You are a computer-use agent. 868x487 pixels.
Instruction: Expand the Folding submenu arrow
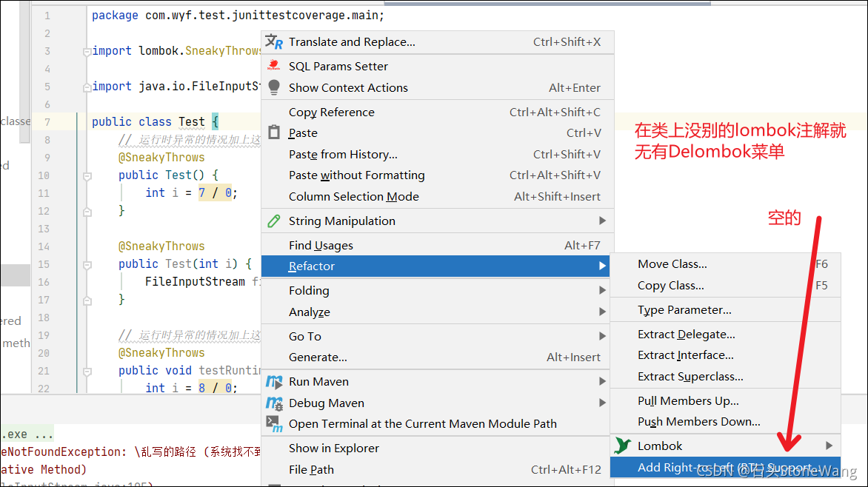pos(602,290)
